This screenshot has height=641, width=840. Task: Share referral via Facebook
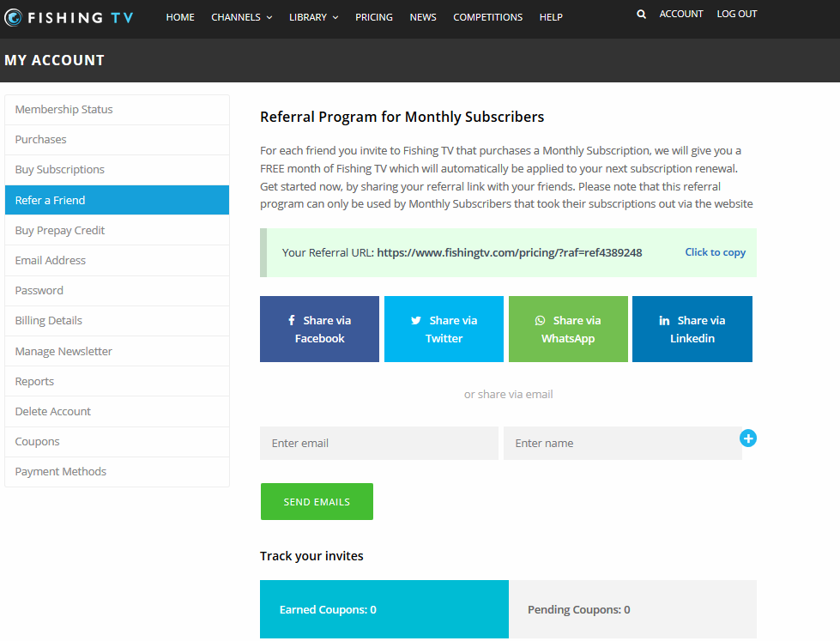click(319, 329)
